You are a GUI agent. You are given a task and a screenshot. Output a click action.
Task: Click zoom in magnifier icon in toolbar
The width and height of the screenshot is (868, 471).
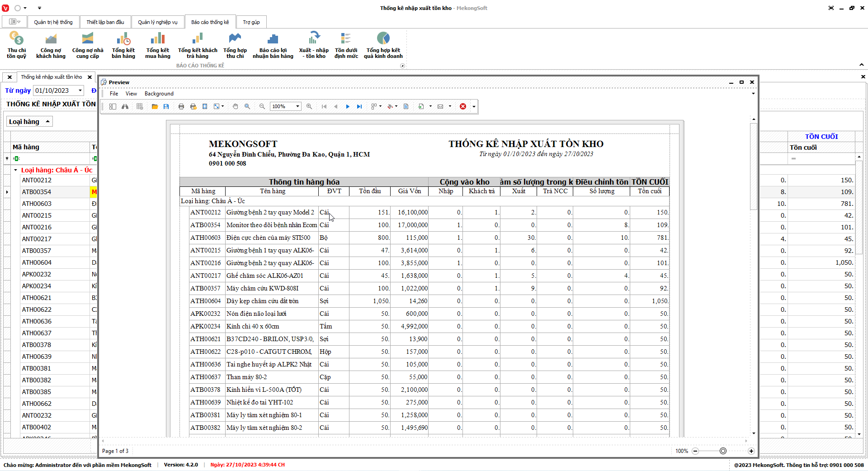point(309,106)
